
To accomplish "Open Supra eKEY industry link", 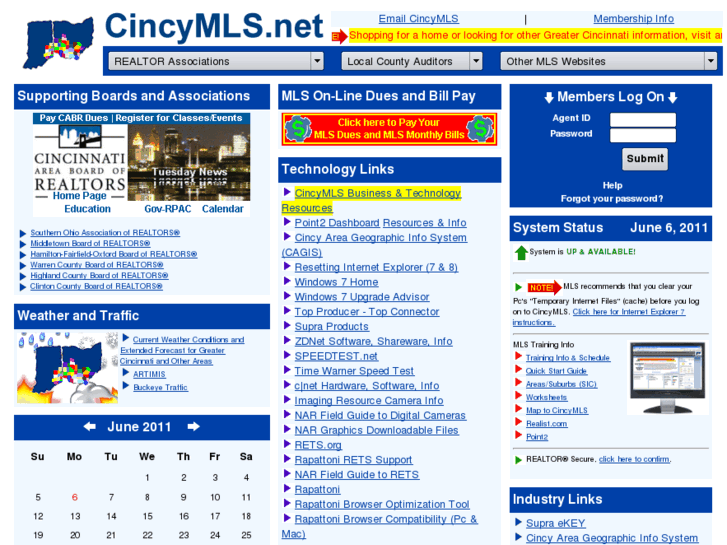I will (555, 523).
